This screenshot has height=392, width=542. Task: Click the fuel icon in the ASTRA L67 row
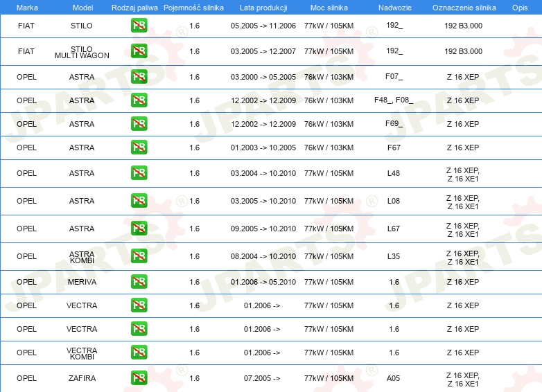coord(139,229)
